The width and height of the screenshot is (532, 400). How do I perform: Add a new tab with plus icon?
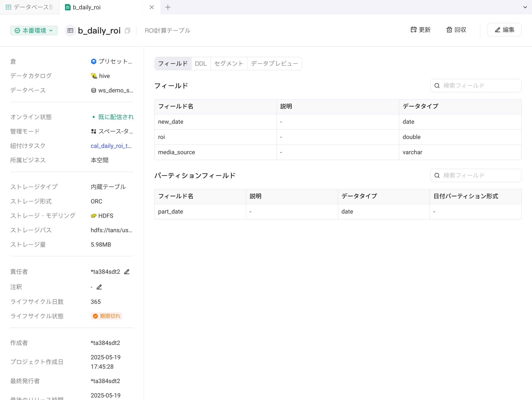pyautogui.click(x=168, y=7)
